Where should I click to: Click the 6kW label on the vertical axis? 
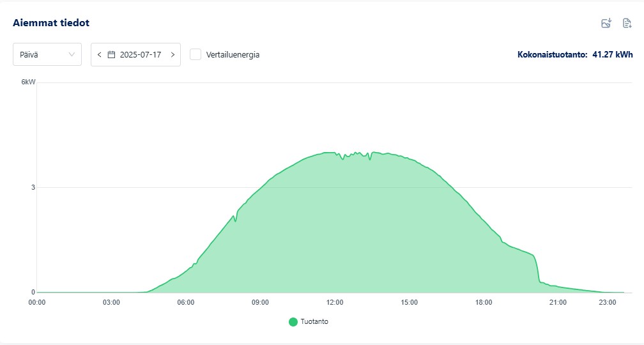[x=28, y=83]
